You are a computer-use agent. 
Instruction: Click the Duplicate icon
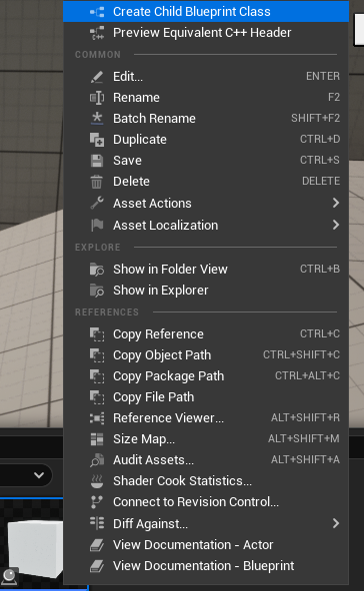(97, 140)
